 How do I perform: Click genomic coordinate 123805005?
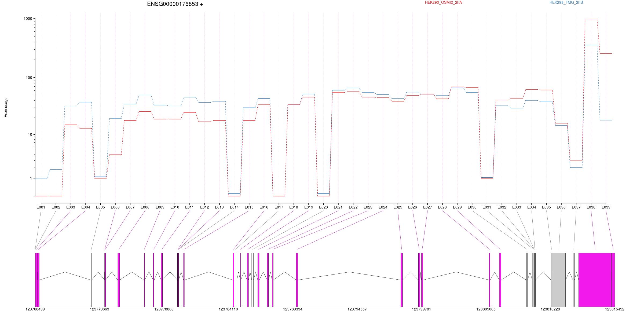(x=486, y=309)
